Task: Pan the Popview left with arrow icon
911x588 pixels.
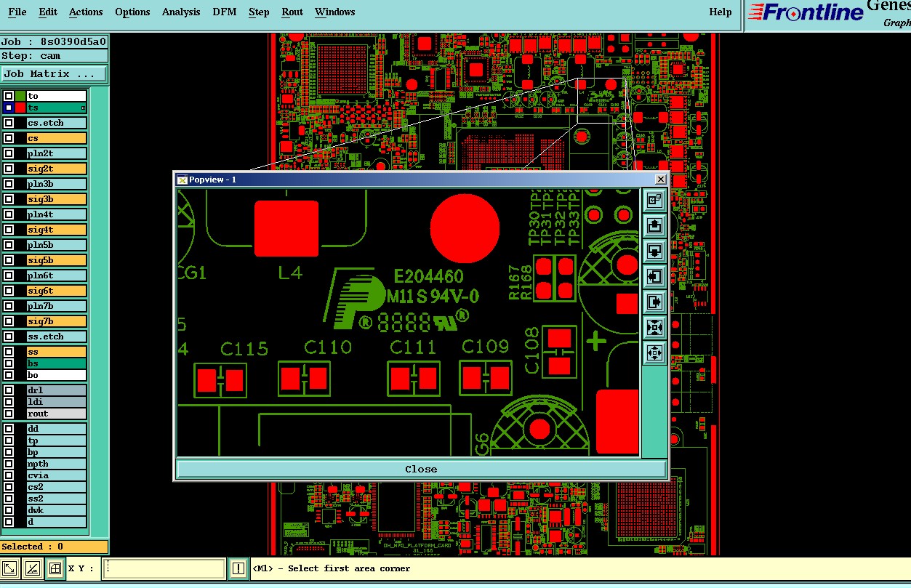Action: pyautogui.click(x=654, y=276)
